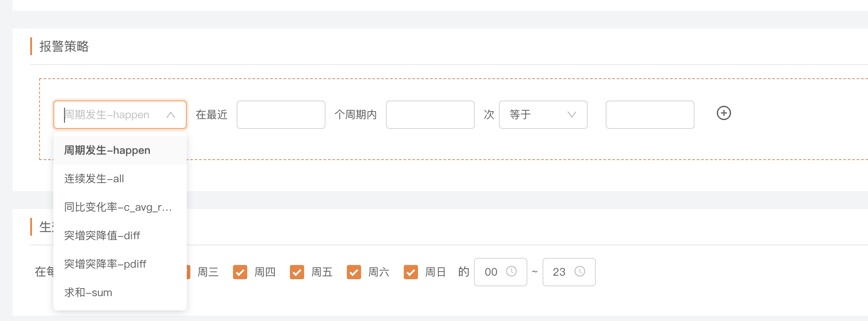The height and width of the screenshot is (321, 868).
Task: Collapse the strategy dropdown via up chevron
Action: [170, 115]
